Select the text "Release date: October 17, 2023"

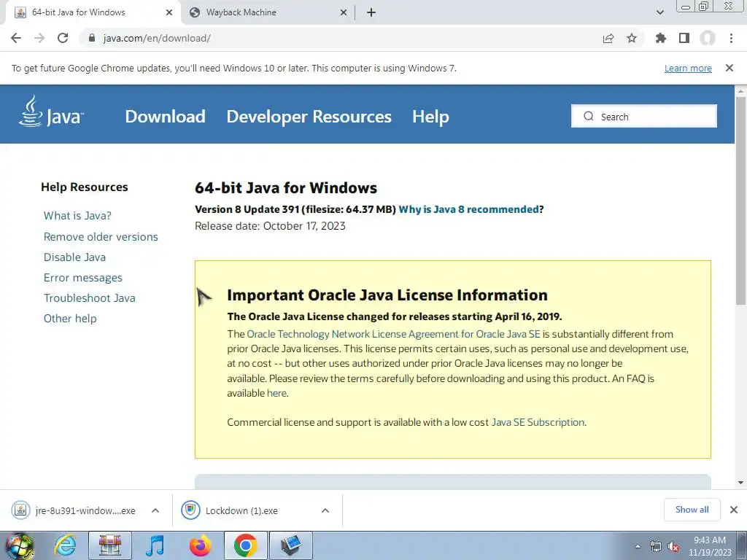(270, 226)
